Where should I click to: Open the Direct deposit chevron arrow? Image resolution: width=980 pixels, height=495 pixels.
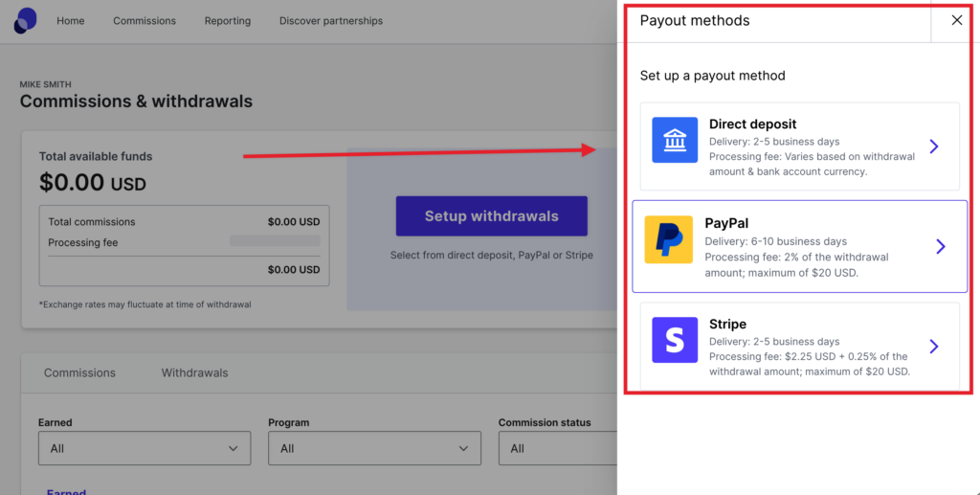(934, 146)
